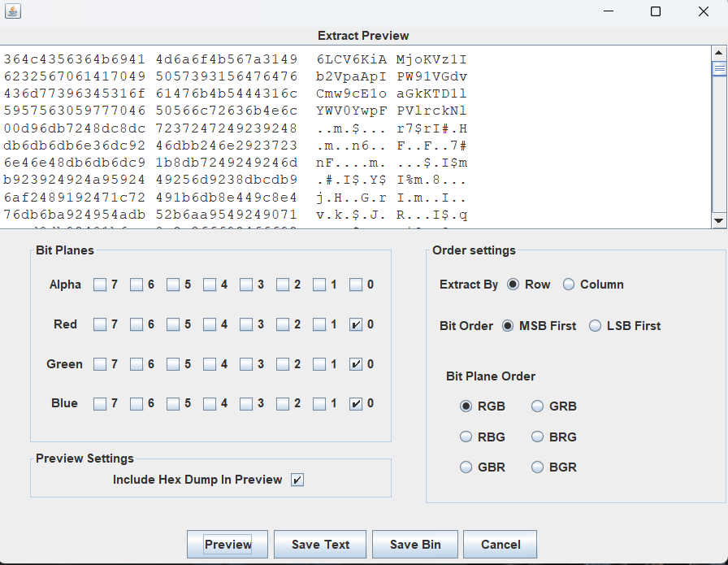Click the Preview button
Image resolution: width=728 pixels, height=565 pixels.
tap(227, 544)
